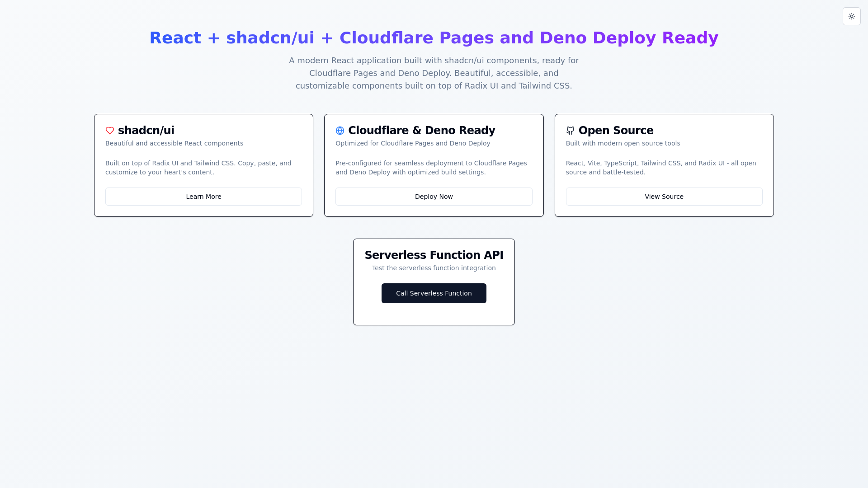Click the GitHub icon beside Open Source
The width and height of the screenshot is (868, 488).
point(570,131)
